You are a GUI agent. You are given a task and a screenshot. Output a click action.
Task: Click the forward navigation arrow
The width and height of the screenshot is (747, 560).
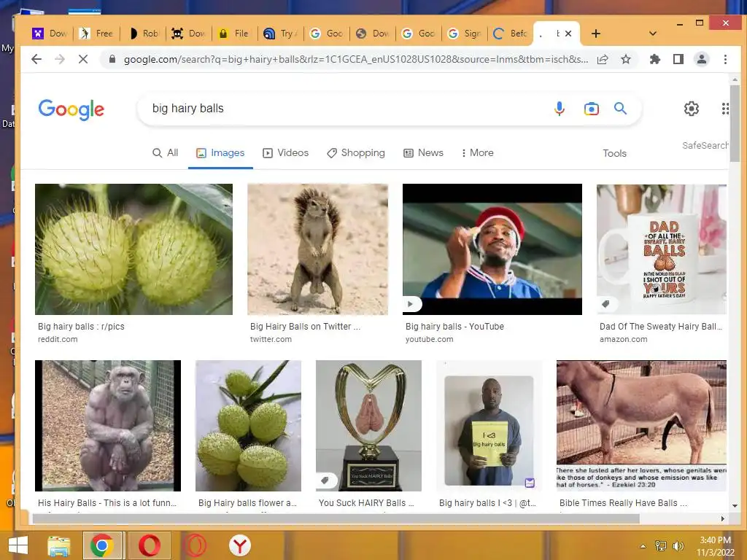point(60,59)
